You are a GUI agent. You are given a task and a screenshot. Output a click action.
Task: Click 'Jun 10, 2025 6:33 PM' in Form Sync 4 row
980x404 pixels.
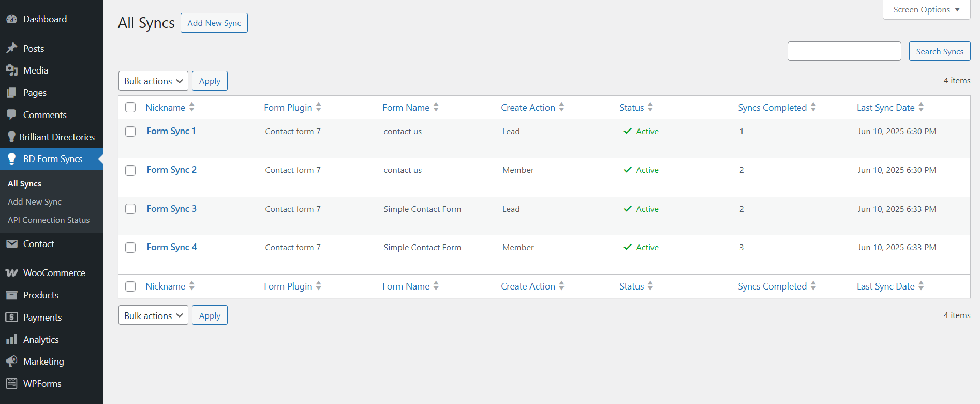tap(897, 248)
